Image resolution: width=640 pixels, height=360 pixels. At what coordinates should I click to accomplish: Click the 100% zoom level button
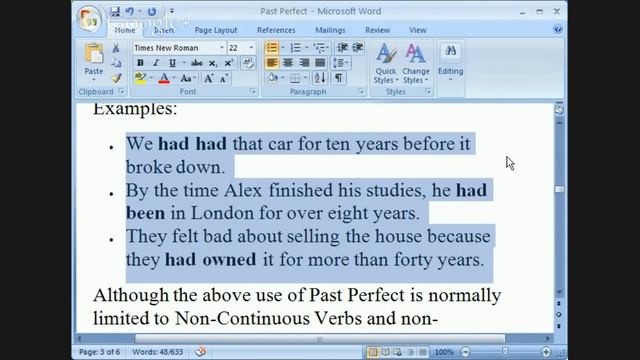coord(444,352)
